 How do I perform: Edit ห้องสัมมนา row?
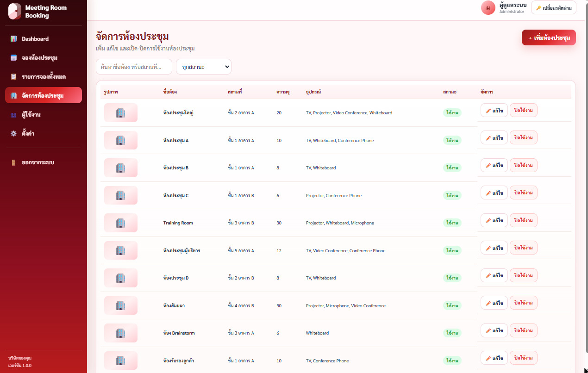click(494, 303)
